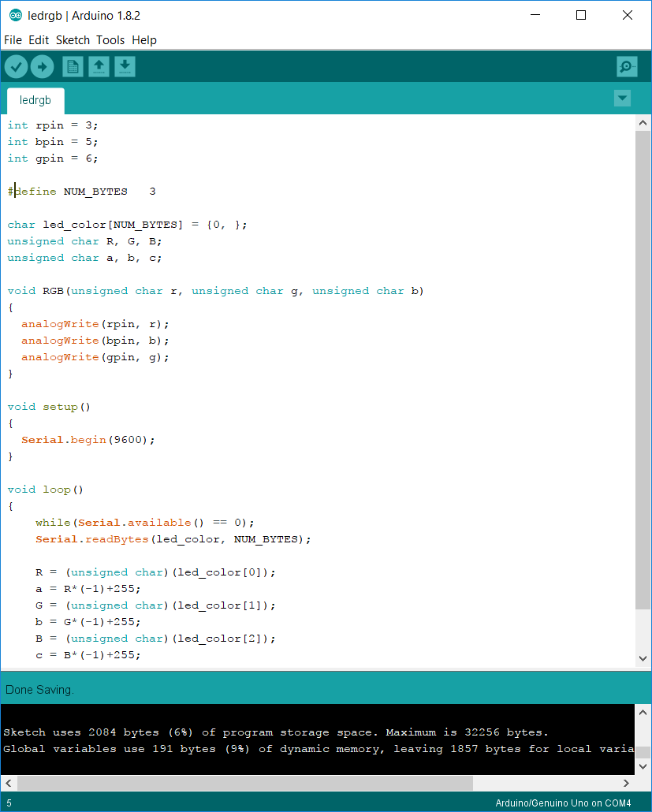Click the editor vertical scrollbar thumb
This screenshot has height=812, width=652.
(643, 371)
